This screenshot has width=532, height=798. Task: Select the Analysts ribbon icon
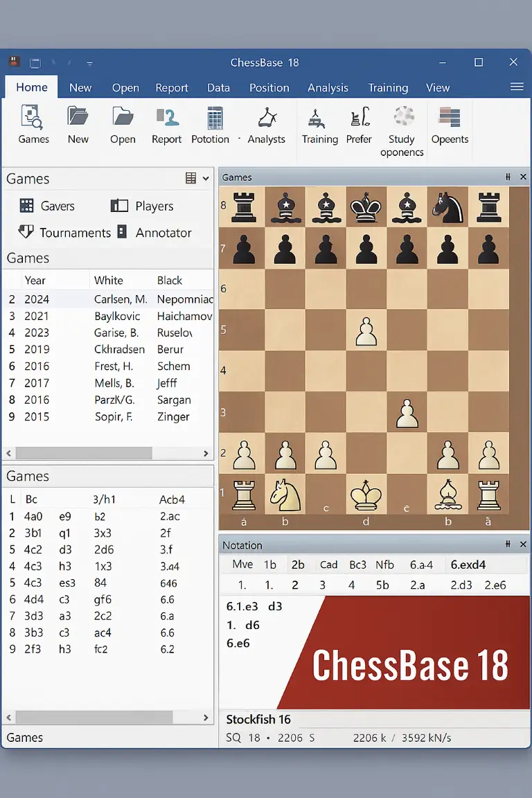(x=266, y=125)
